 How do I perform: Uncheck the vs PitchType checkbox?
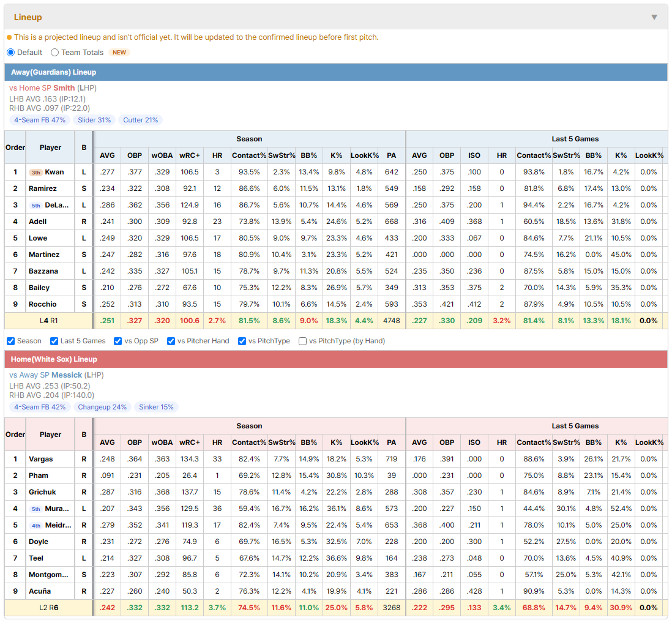pyautogui.click(x=242, y=341)
